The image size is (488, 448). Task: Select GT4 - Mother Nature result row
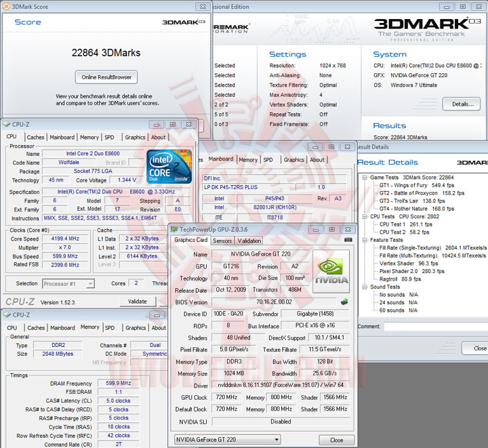(416, 209)
